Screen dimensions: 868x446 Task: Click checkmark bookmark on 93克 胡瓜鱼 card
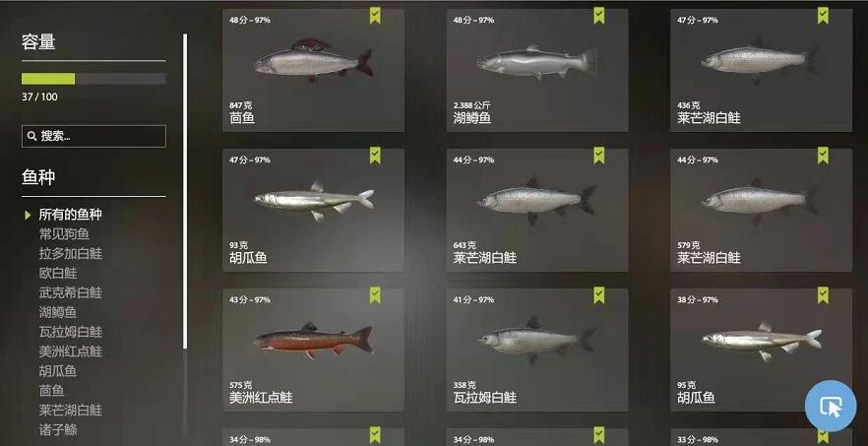[x=375, y=156]
